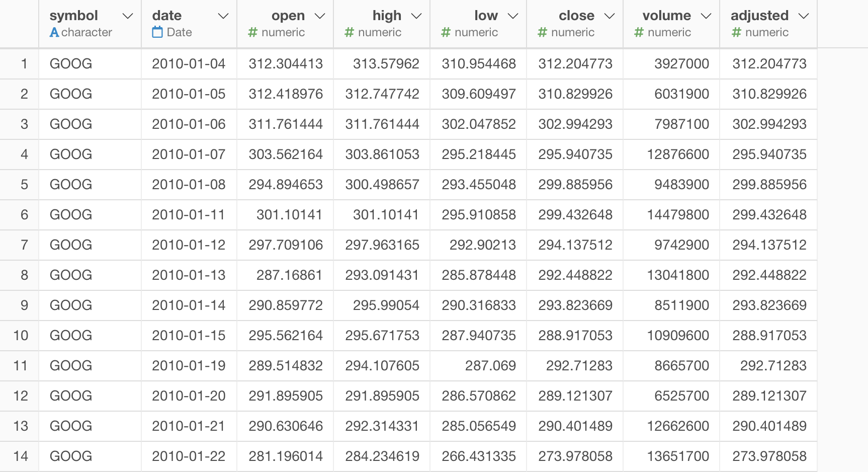The width and height of the screenshot is (868, 472).
Task: Click GOOG symbol in row 13
Action: pos(71,426)
